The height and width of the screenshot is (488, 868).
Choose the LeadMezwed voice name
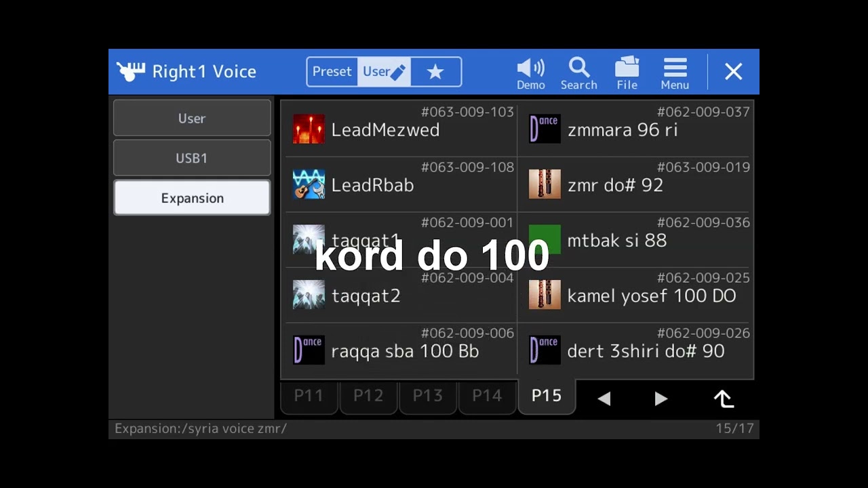coord(385,130)
